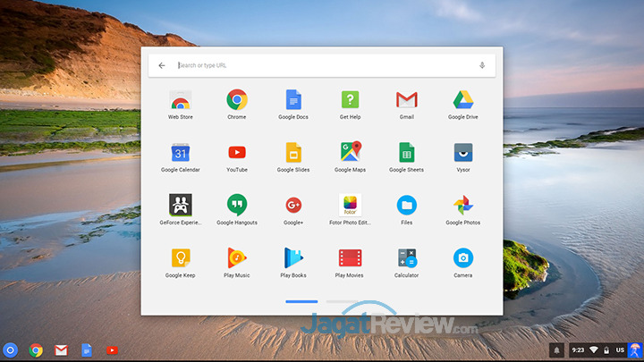
Task: Activate voice search microphone
Action: tap(482, 65)
